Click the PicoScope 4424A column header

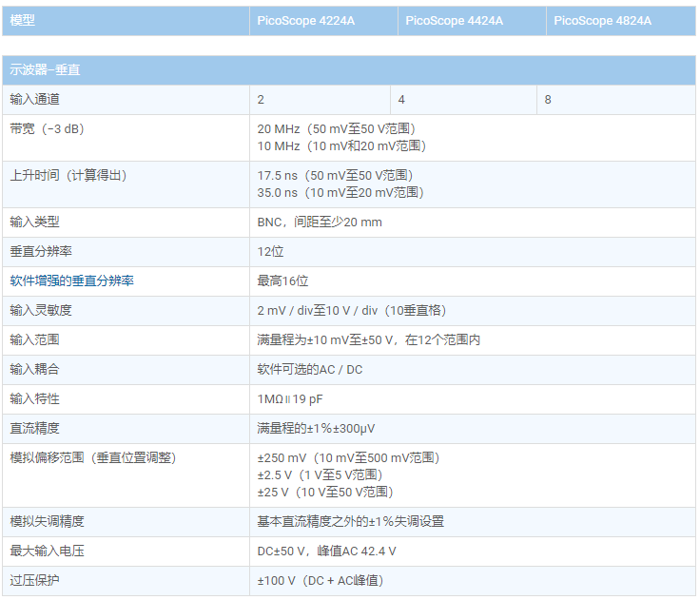click(454, 20)
